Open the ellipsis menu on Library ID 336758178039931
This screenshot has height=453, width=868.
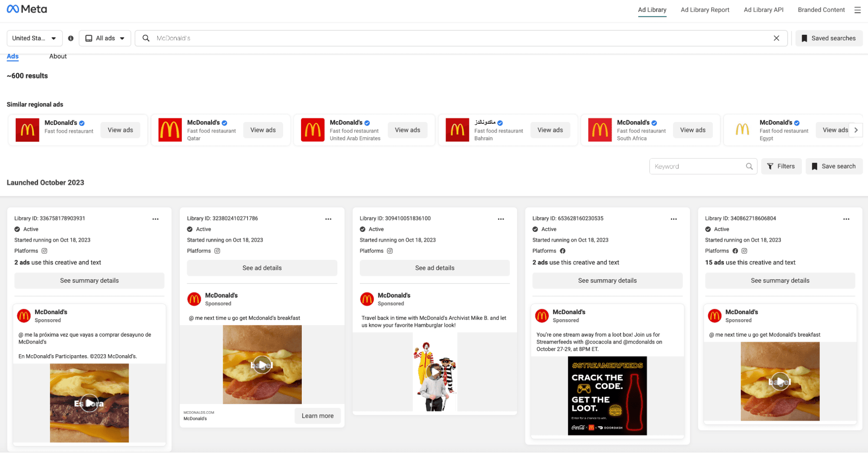coord(155,219)
